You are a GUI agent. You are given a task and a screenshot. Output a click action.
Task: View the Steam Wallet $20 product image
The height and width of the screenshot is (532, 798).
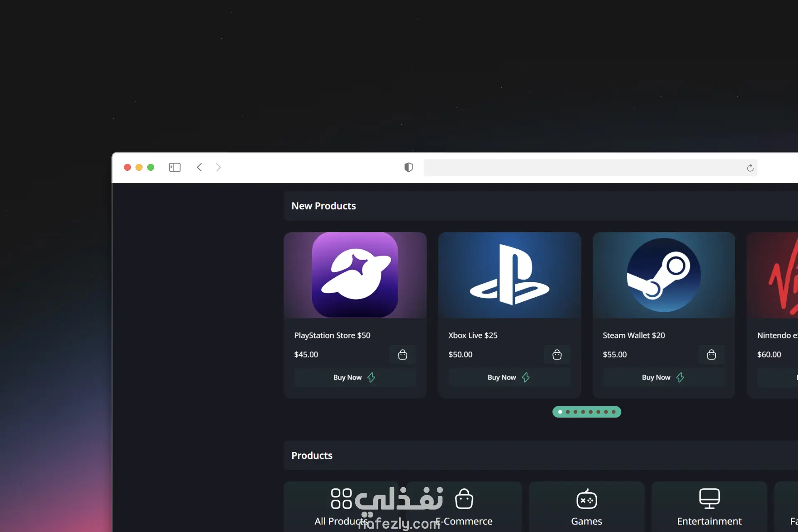pos(664,275)
